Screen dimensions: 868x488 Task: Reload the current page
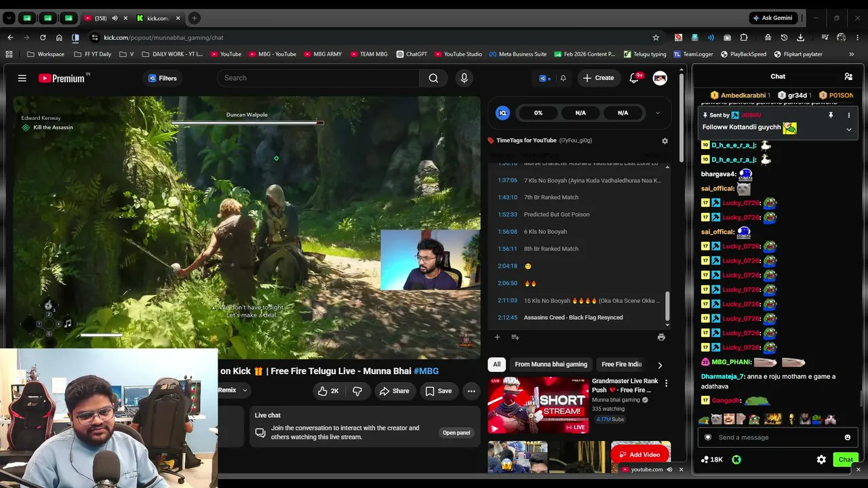coord(43,37)
